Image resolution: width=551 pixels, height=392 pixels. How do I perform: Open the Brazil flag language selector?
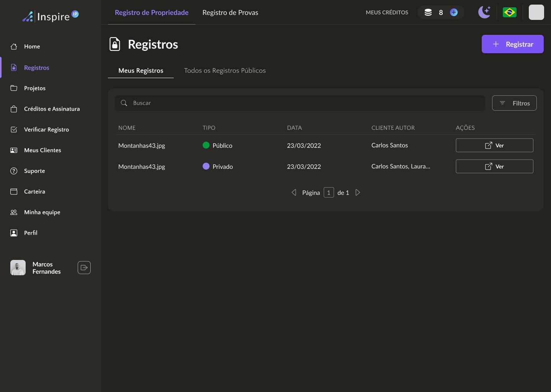click(x=509, y=12)
